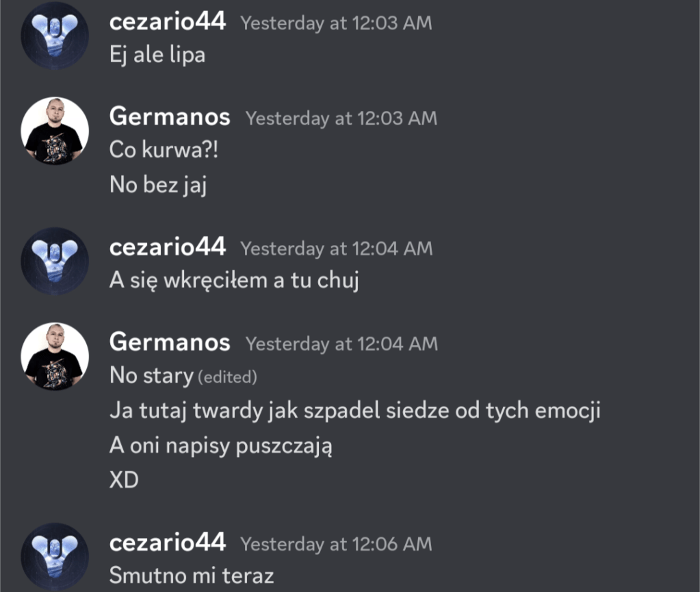700x592 pixels.
Task: Open cezario44 profile from 12:04 AM message
Action: (168, 247)
